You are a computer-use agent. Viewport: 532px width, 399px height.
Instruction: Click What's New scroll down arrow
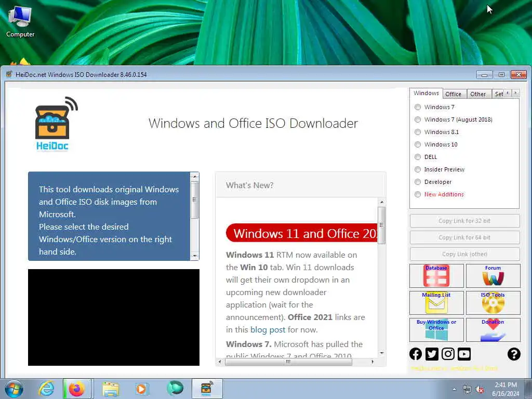coord(382,353)
